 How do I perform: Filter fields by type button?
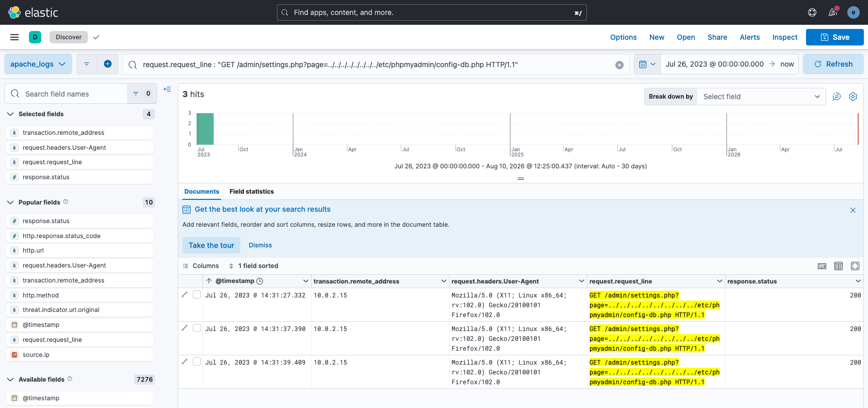tap(141, 93)
